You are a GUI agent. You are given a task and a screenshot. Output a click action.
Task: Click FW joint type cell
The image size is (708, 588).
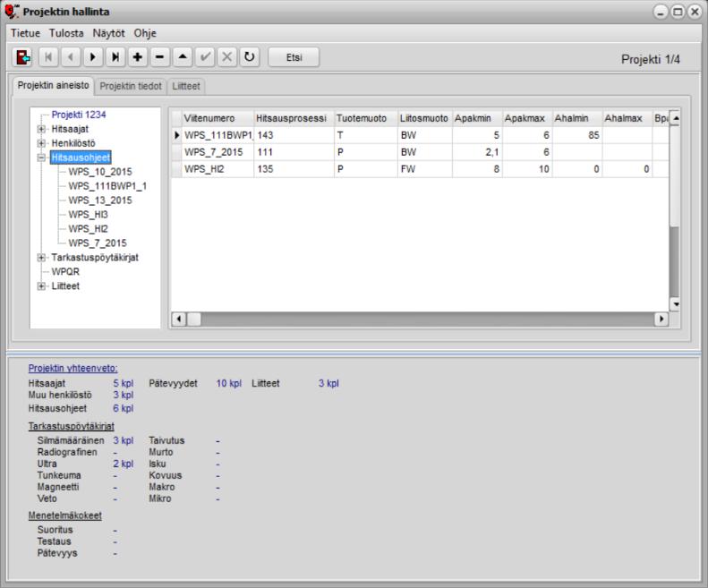pos(425,169)
